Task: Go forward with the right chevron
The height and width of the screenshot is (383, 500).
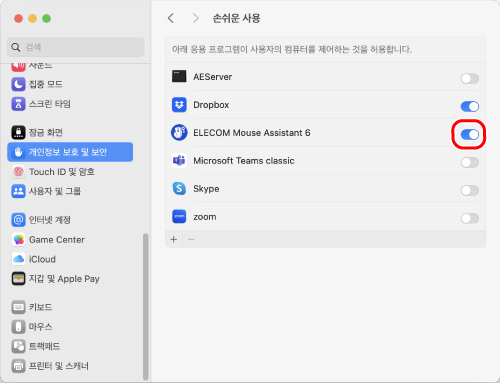Action: tap(196, 18)
